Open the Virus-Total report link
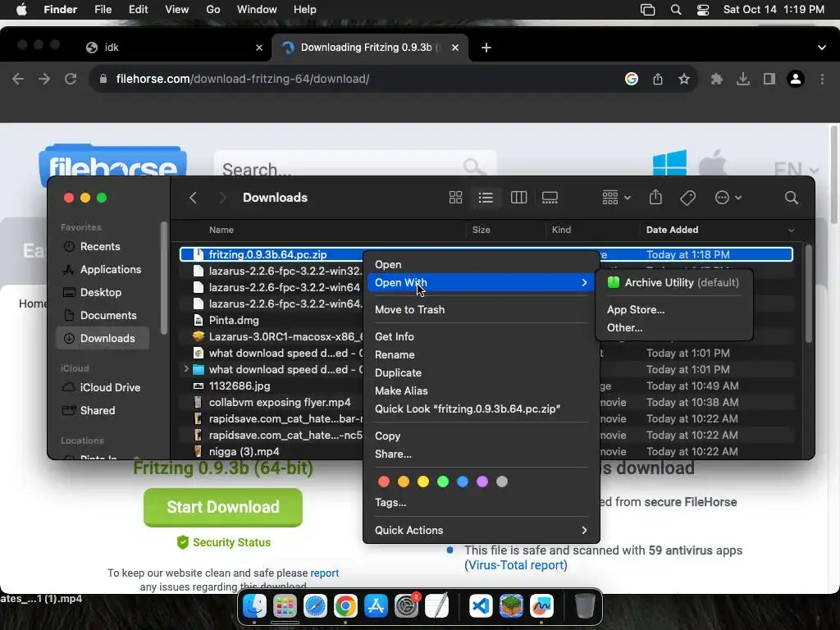The image size is (840, 630). [x=515, y=565]
